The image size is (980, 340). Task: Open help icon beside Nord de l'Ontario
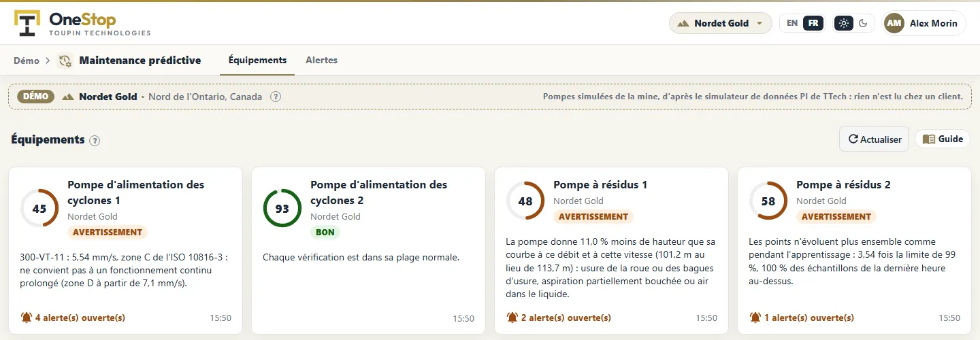click(x=276, y=97)
